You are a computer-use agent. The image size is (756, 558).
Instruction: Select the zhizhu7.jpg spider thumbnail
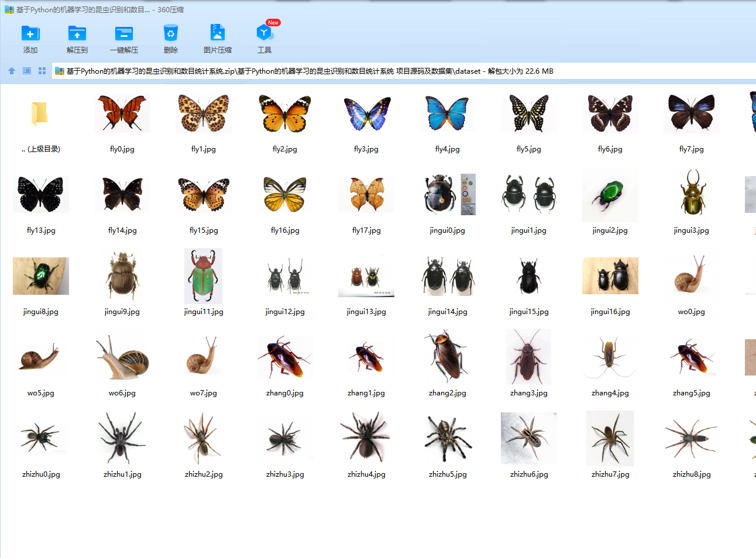(x=610, y=438)
